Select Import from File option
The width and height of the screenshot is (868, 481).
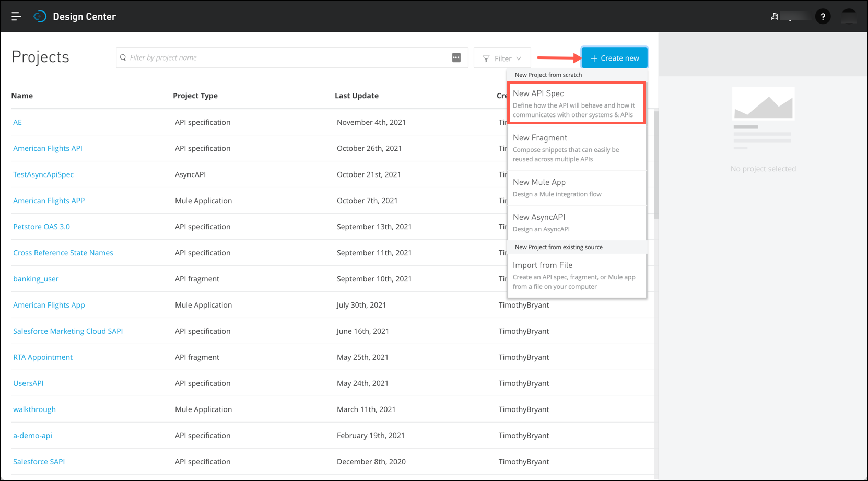click(x=577, y=275)
